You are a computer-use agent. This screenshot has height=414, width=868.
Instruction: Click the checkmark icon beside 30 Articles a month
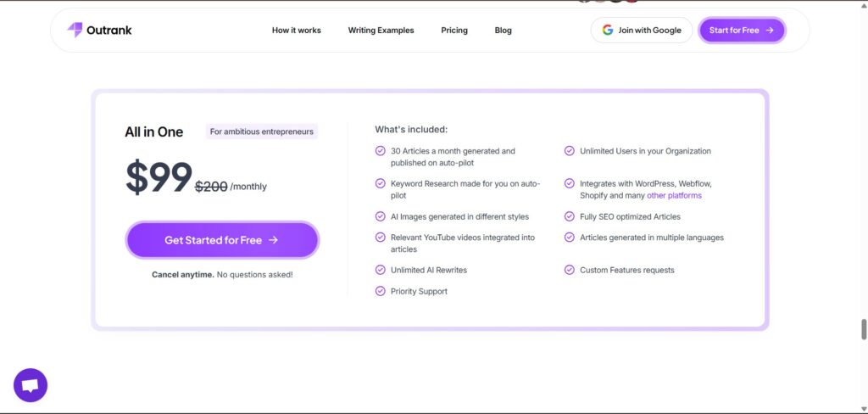381,151
